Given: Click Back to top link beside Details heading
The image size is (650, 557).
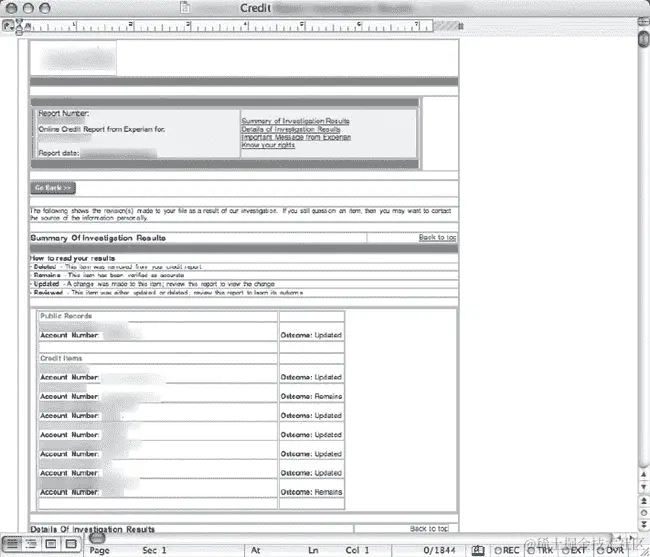Looking at the screenshot, I should pyautogui.click(x=429, y=529).
